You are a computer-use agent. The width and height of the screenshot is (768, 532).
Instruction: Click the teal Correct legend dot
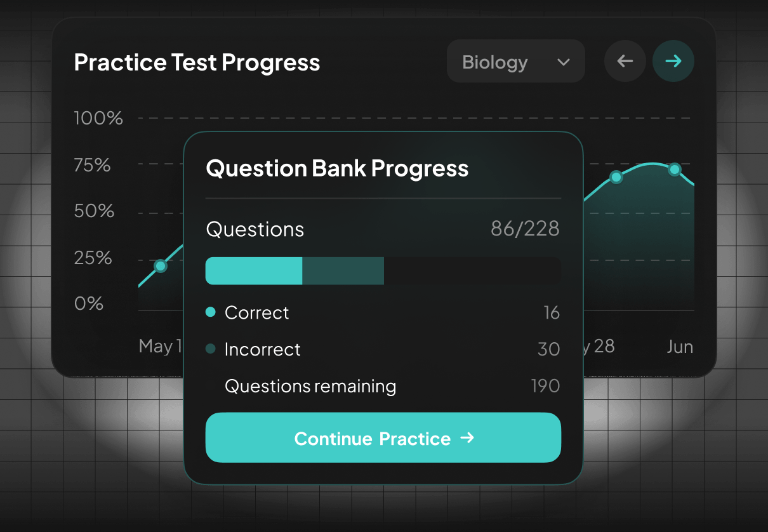click(x=211, y=312)
